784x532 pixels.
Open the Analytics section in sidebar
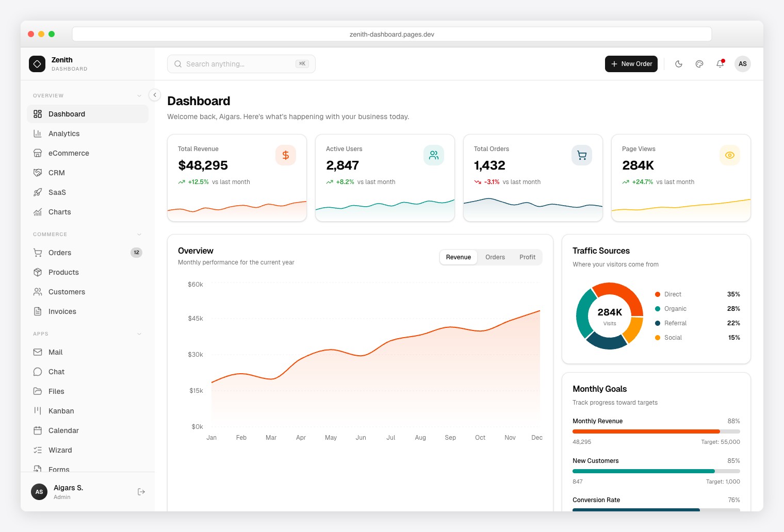point(64,134)
